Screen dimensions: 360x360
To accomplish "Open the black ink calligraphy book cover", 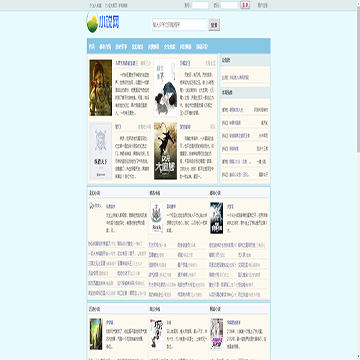I will pos(156,334).
